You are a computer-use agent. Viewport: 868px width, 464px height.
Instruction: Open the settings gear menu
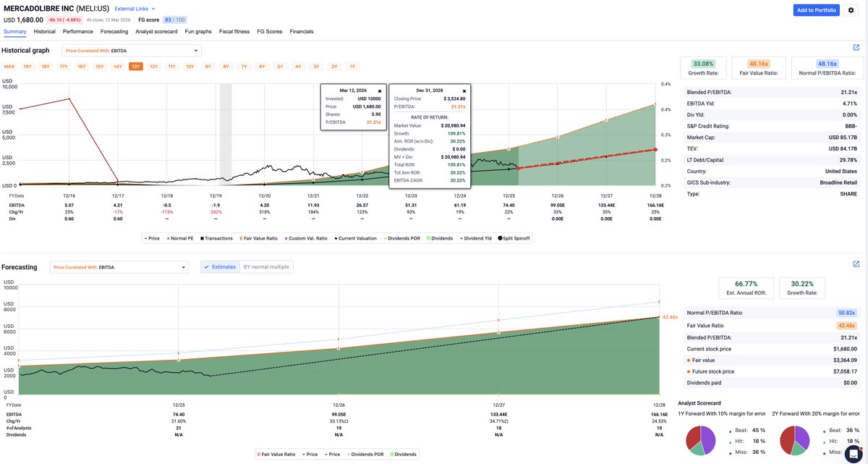[x=852, y=12]
